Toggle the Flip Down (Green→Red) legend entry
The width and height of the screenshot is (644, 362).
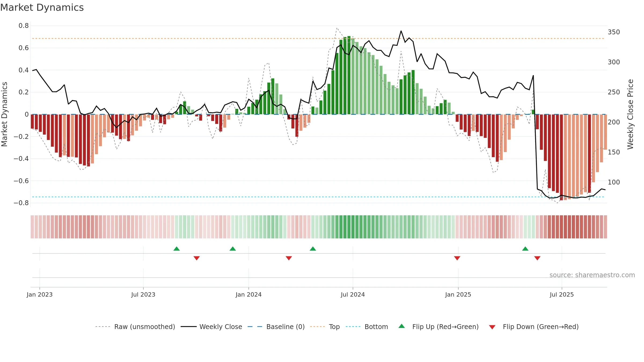pos(534,327)
